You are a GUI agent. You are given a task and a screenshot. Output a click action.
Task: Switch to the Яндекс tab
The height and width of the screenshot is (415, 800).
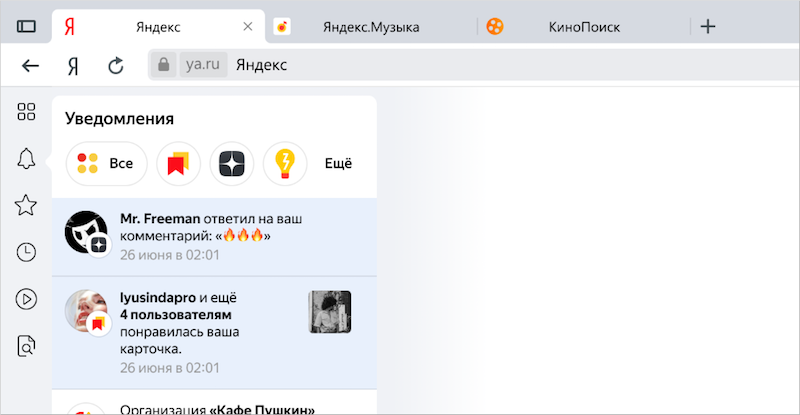coord(158,27)
